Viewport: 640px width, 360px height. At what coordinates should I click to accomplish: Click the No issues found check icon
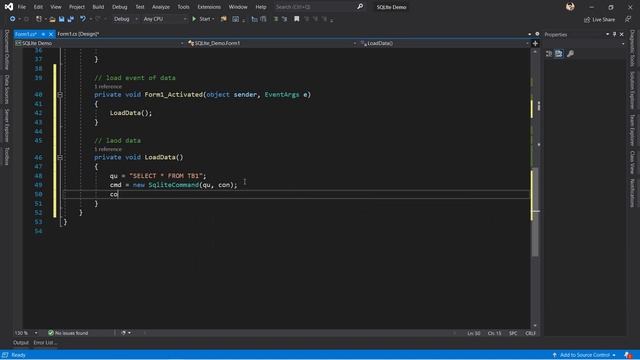click(51, 333)
